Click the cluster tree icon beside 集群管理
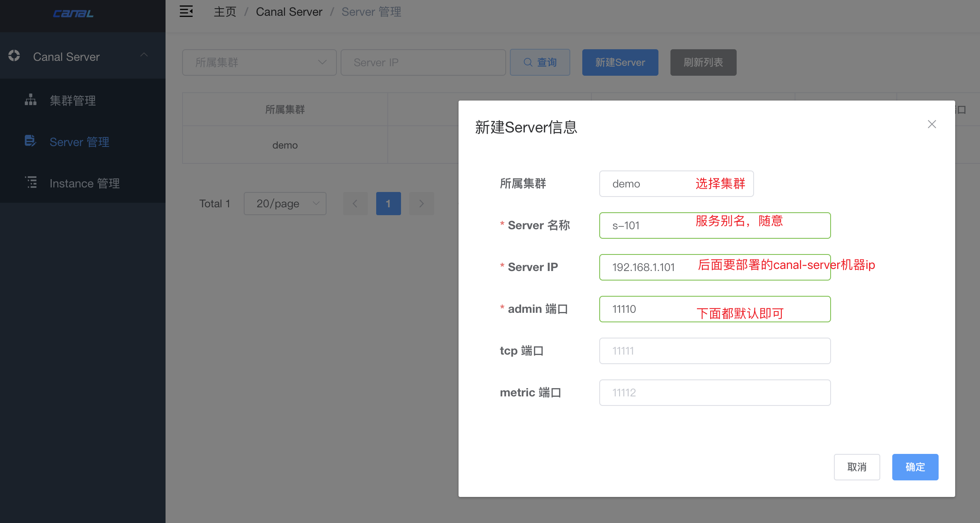Screen dimensions: 980x523 coord(31,100)
